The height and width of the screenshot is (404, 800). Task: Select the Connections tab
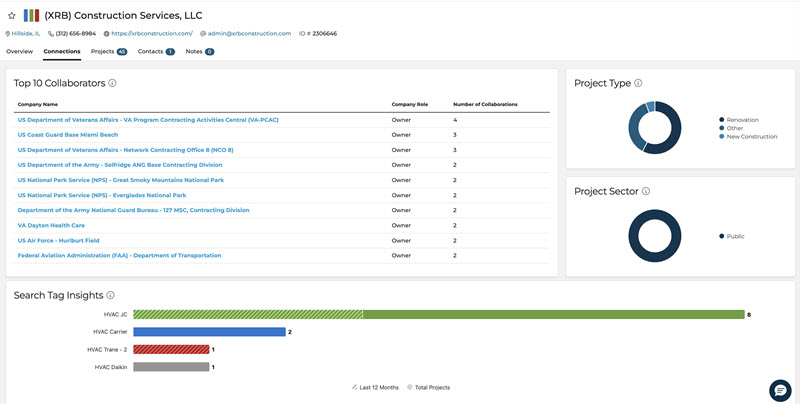[x=62, y=52]
